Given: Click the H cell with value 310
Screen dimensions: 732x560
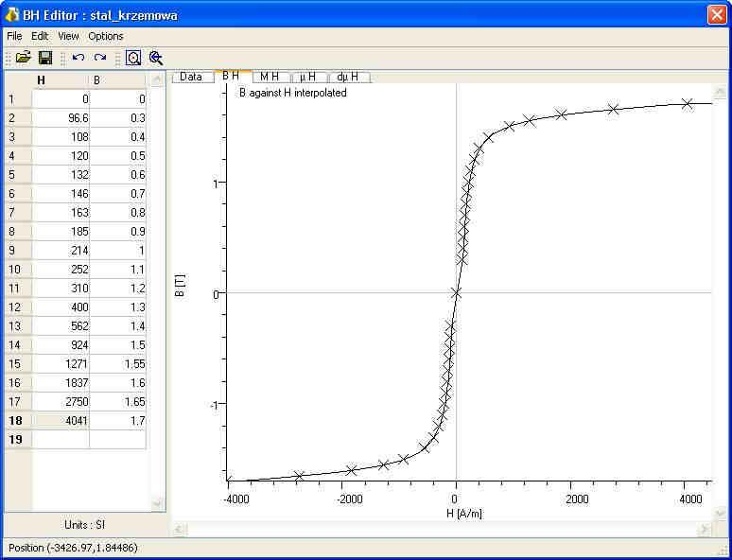Looking at the screenshot, I should (61, 289).
